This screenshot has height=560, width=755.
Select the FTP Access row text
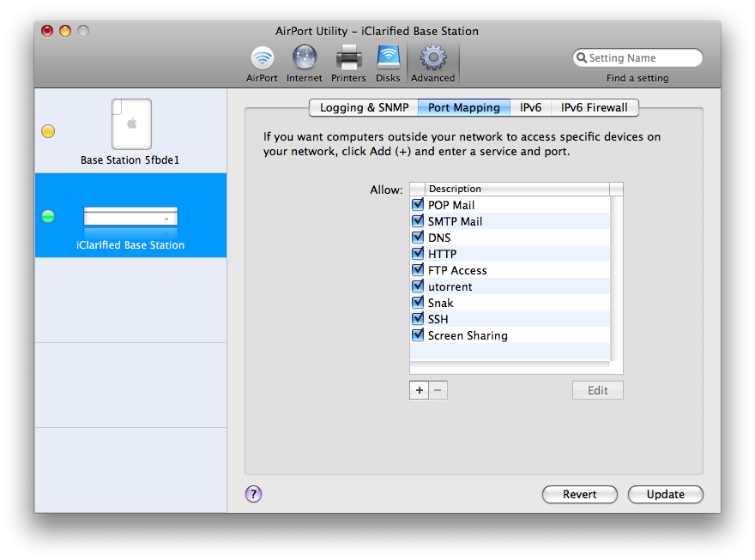click(x=457, y=271)
